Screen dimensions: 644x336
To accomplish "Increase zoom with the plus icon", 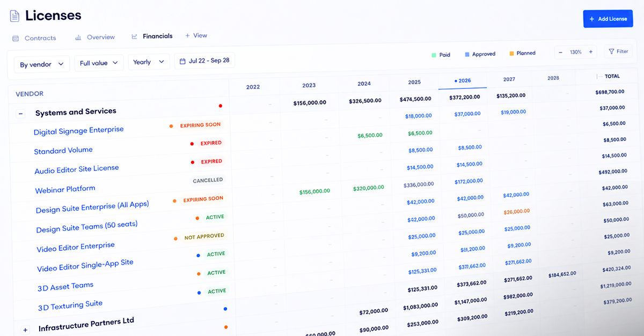I will pos(590,52).
